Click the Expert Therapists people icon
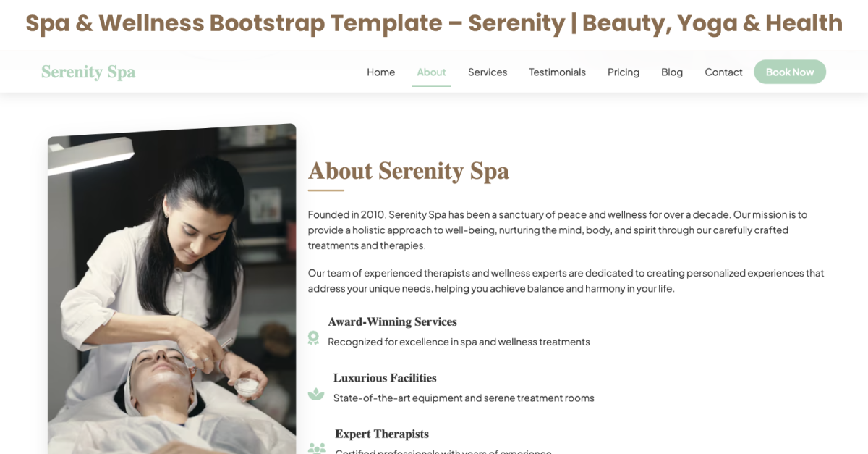Image resolution: width=868 pixels, height=454 pixels. (x=317, y=448)
